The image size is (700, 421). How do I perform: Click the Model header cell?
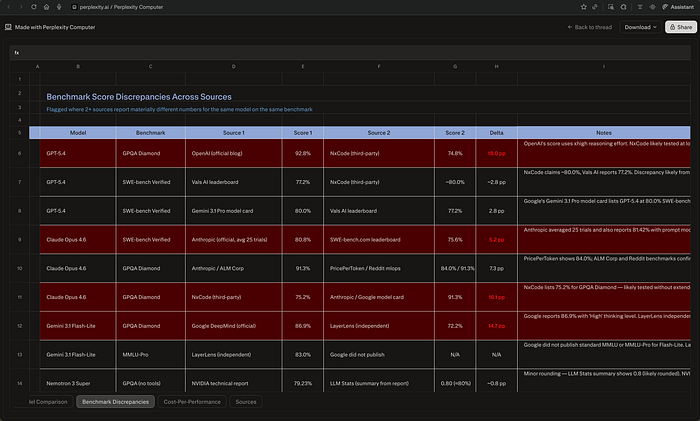pos(78,133)
